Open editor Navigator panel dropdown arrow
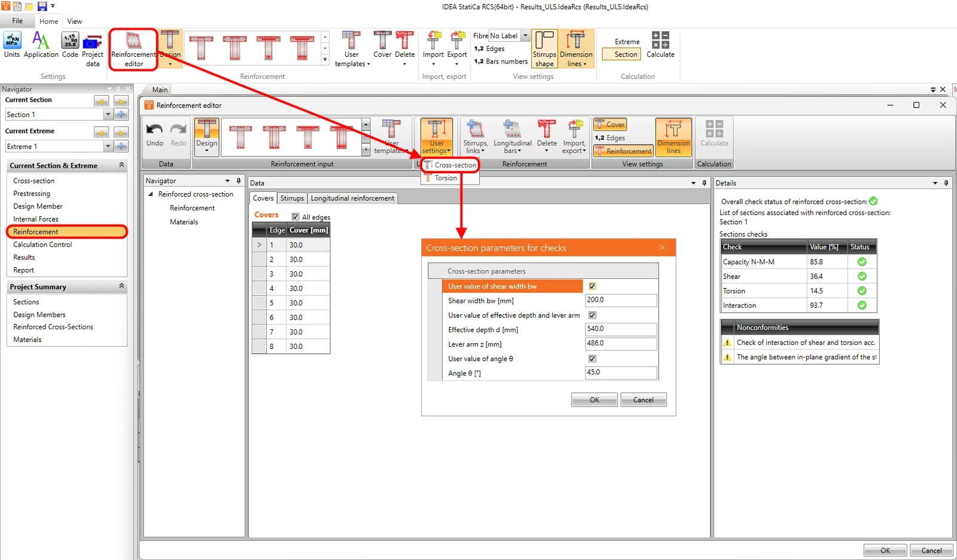 227,180
